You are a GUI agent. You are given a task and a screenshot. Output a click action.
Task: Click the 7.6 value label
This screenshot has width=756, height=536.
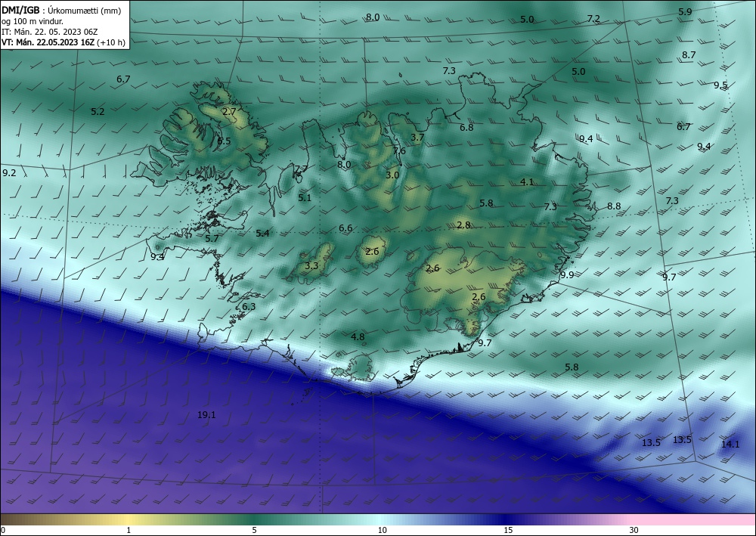(x=399, y=151)
